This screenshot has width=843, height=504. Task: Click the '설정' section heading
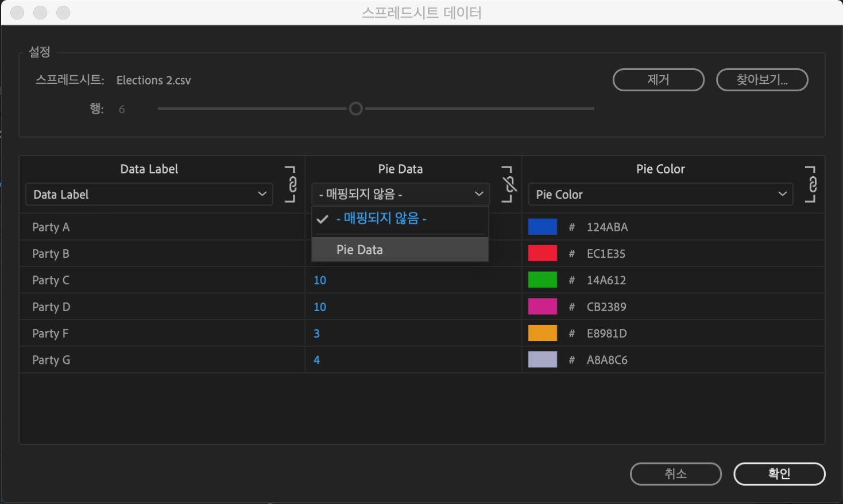[40, 52]
